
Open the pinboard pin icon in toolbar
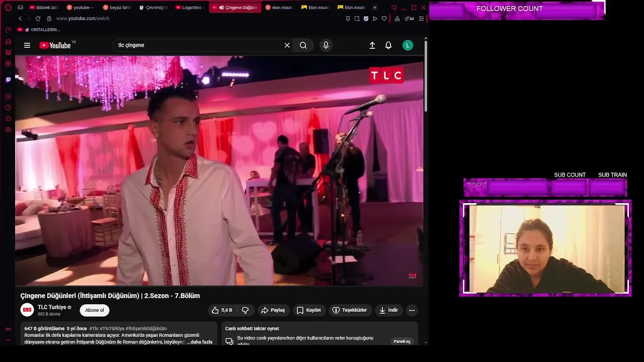(x=348, y=19)
